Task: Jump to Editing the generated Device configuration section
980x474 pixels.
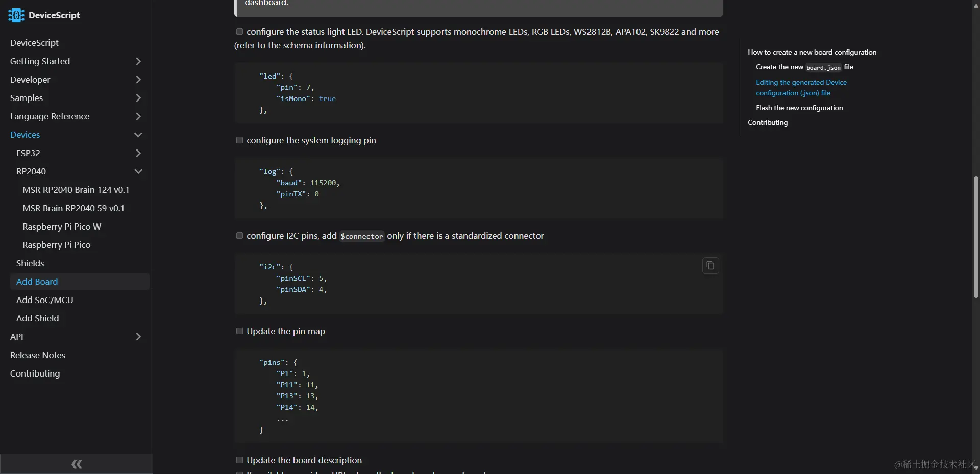Action: 801,88
